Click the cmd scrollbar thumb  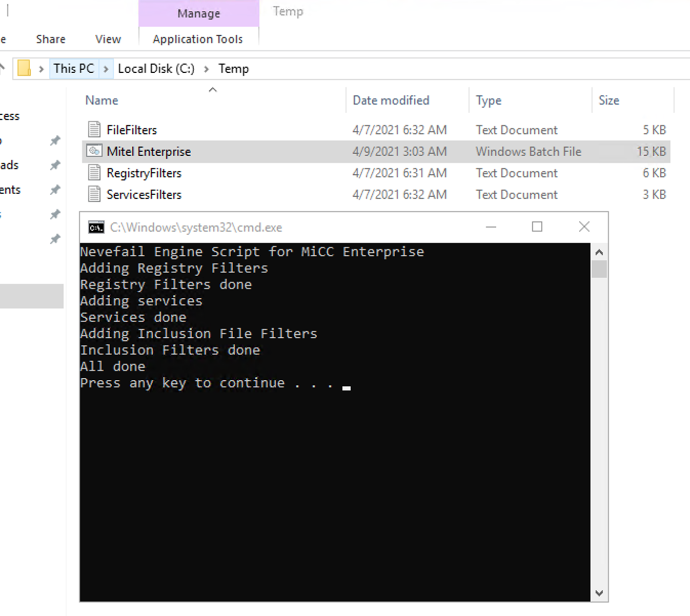[599, 269]
